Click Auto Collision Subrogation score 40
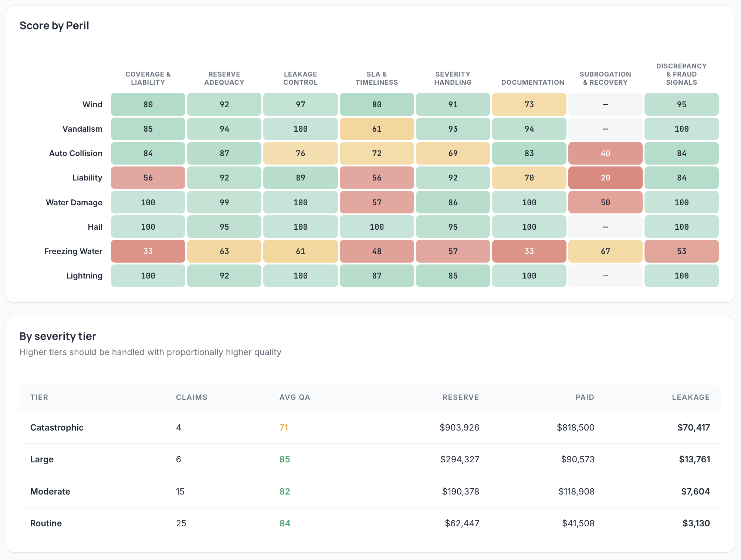This screenshot has height=560, width=741. (605, 153)
